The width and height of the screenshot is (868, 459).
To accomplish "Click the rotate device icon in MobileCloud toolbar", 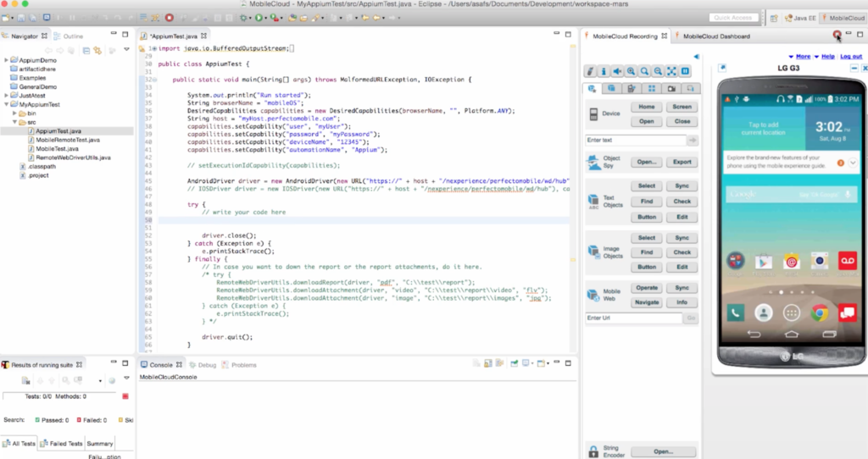I will click(x=590, y=71).
